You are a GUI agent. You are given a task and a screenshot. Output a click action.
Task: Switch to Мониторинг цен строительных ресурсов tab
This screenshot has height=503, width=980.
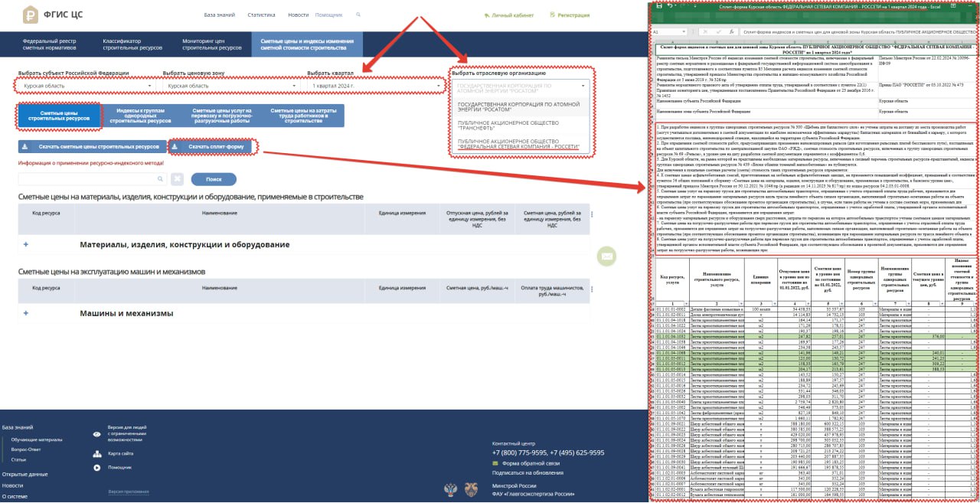coord(211,44)
